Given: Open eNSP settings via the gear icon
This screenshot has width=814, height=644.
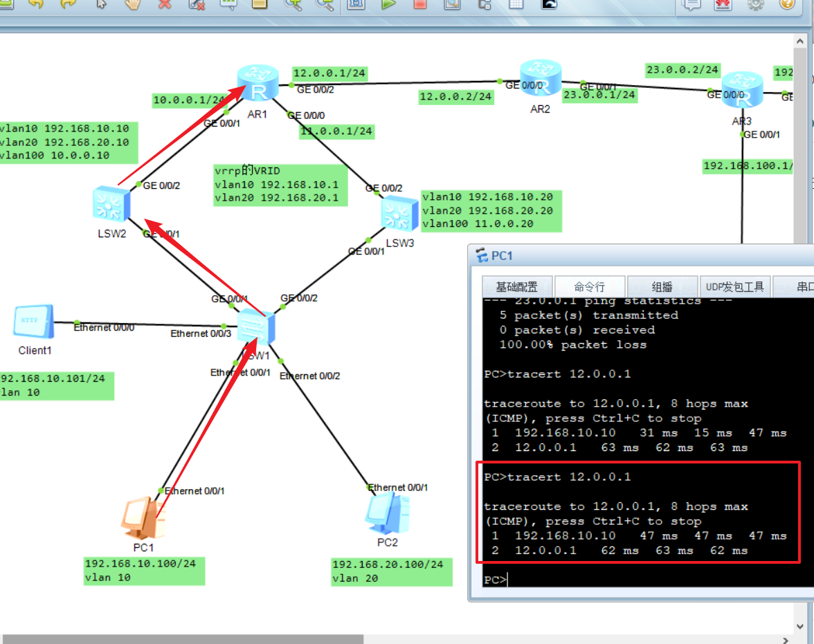Looking at the screenshot, I should pos(754,6).
